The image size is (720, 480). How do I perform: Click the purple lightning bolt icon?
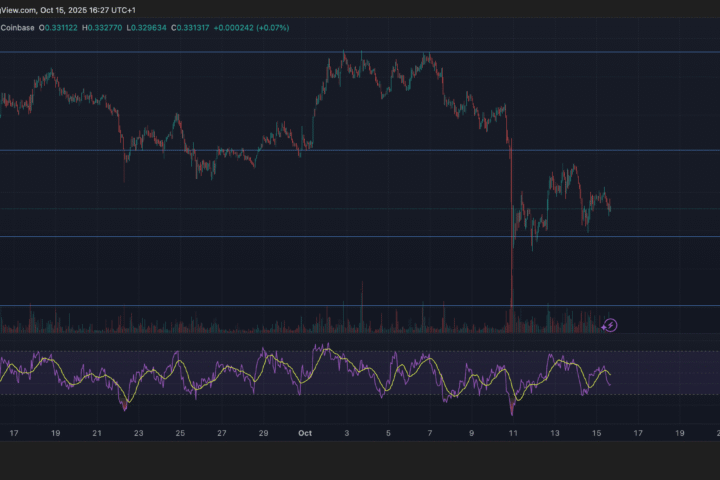tap(611, 324)
